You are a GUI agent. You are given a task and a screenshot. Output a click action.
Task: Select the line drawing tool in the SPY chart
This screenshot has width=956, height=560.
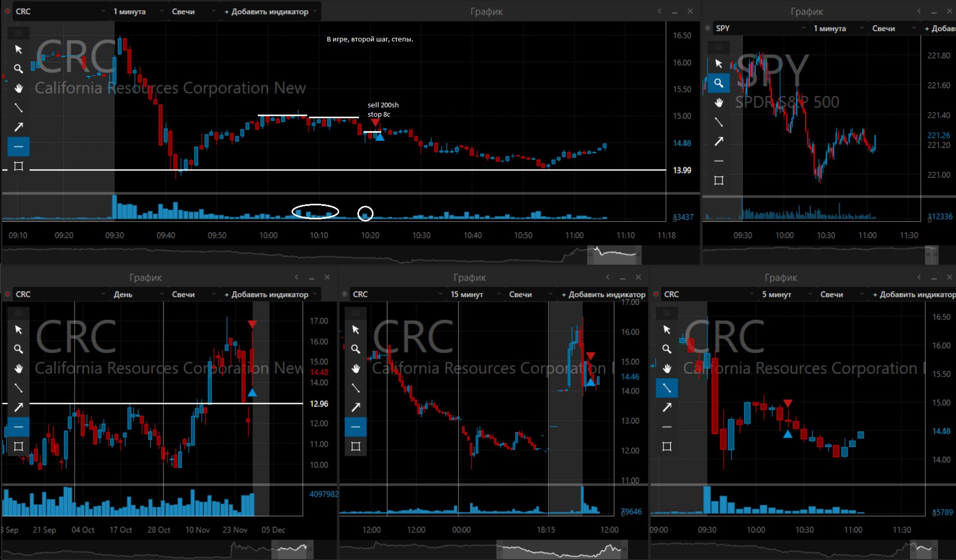(x=718, y=122)
